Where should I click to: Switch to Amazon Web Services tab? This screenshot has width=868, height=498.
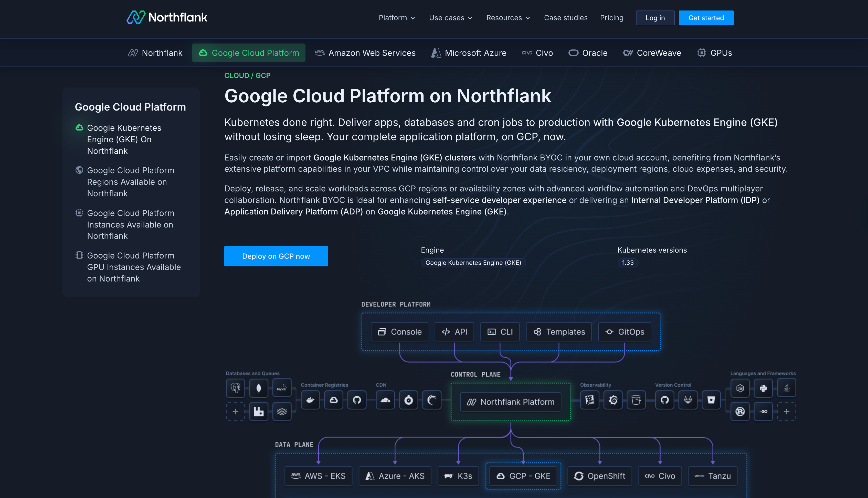365,53
